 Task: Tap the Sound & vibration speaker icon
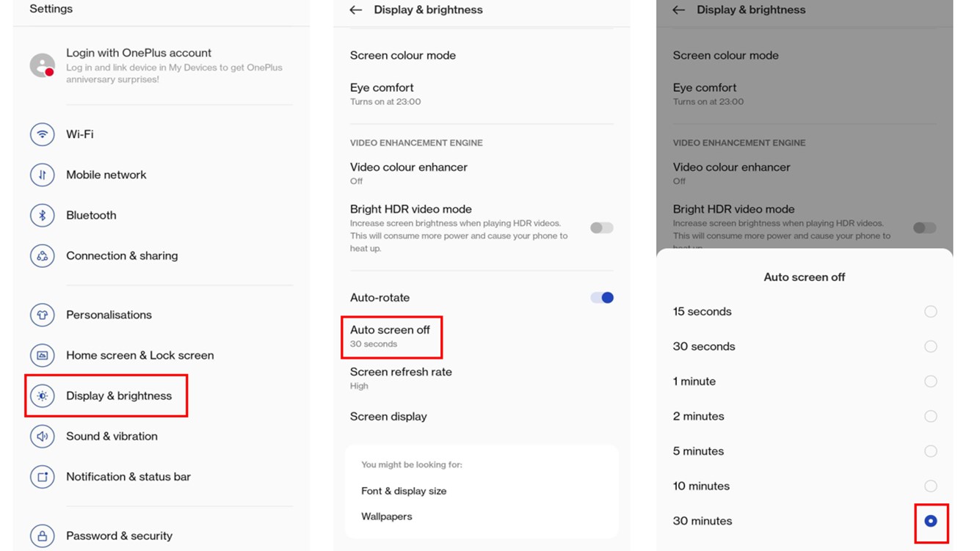(x=43, y=436)
